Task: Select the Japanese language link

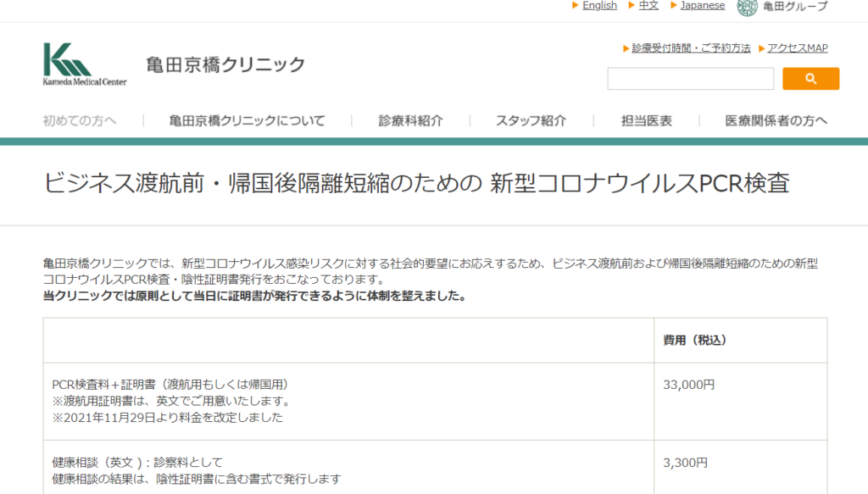Action: (x=703, y=6)
